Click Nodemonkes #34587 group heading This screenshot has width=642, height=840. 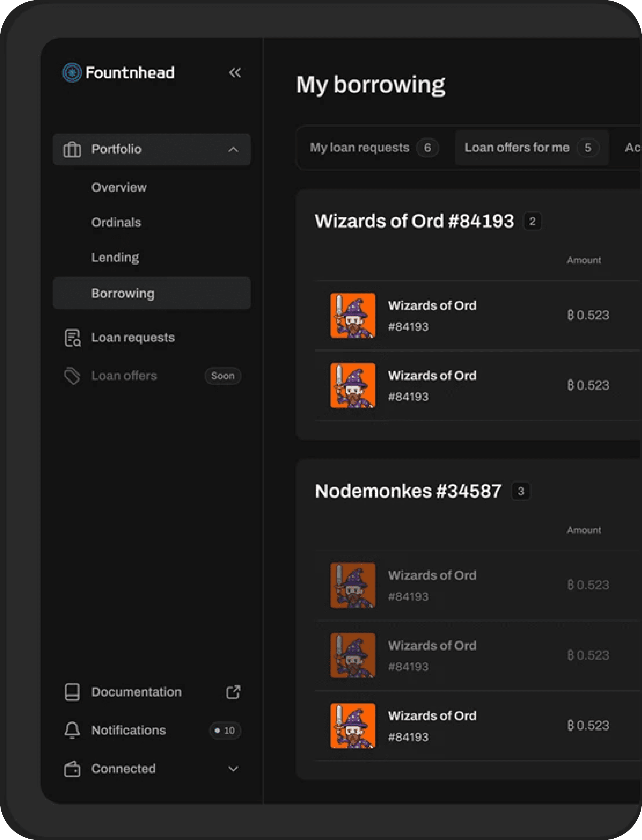pyautogui.click(x=408, y=491)
